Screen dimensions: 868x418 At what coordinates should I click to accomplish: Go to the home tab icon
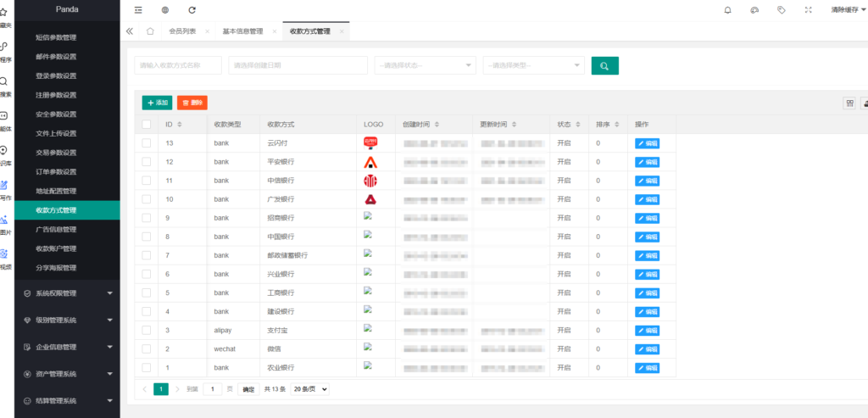[x=150, y=31]
